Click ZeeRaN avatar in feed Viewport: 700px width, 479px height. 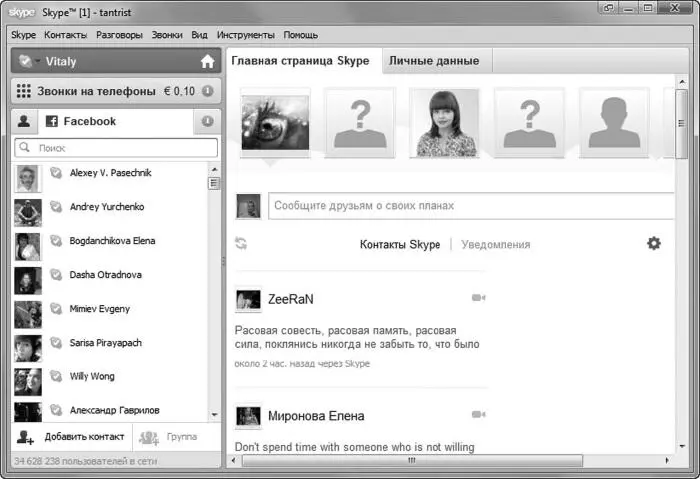[x=248, y=300]
